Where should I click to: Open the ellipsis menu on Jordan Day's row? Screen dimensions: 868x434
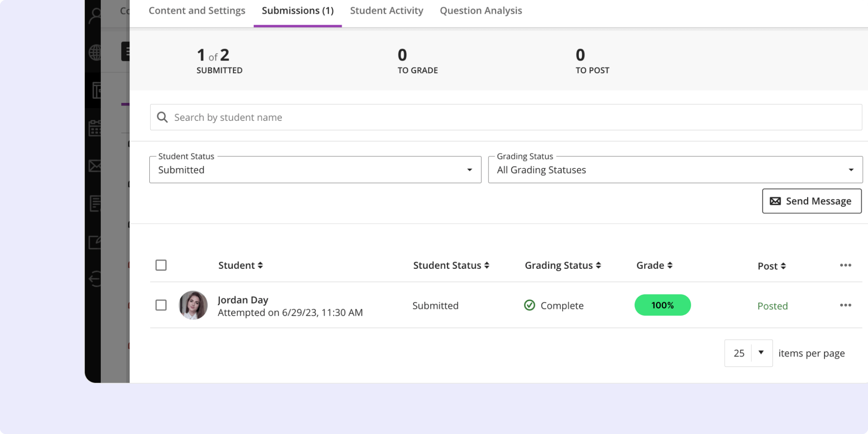tap(845, 305)
